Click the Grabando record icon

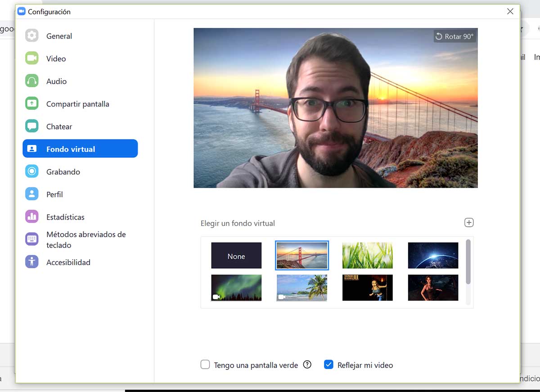pyautogui.click(x=31, y=171)
